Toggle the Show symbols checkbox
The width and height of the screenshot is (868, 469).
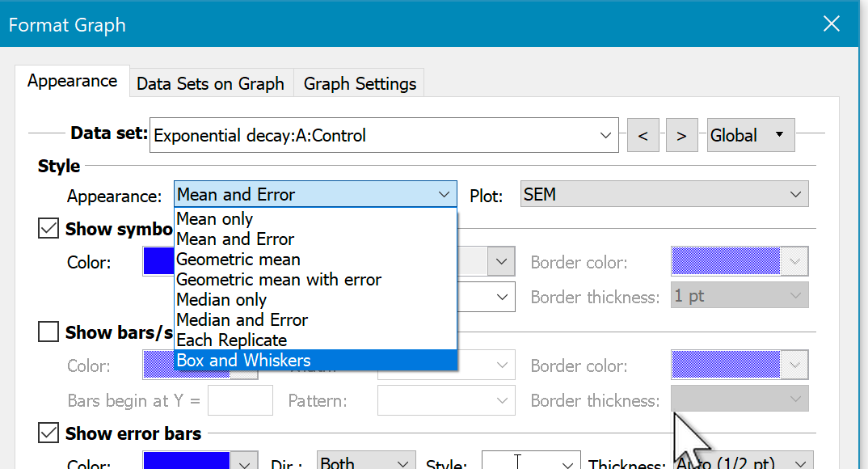[49, 229]
